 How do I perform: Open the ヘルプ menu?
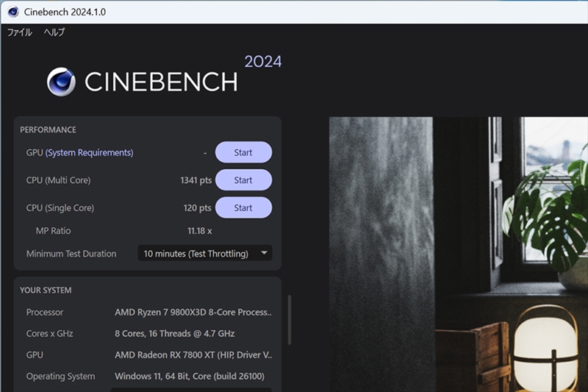point(54,32)
